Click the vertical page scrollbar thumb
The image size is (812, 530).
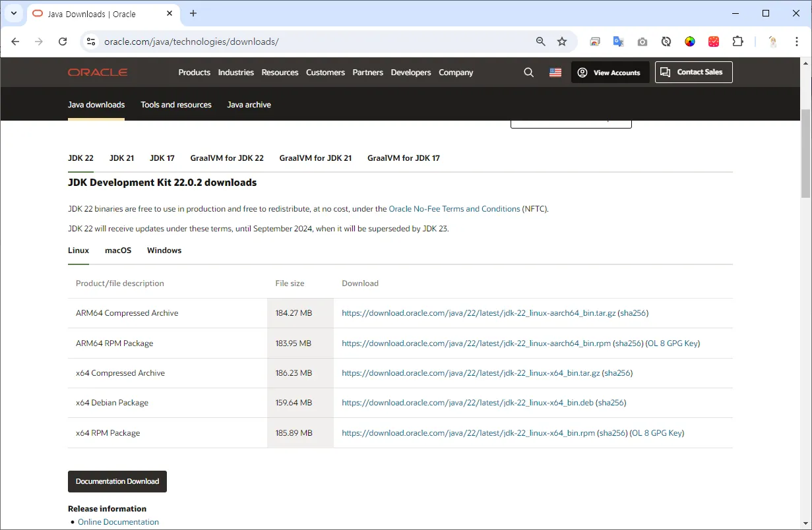click(x=805, y=153)
